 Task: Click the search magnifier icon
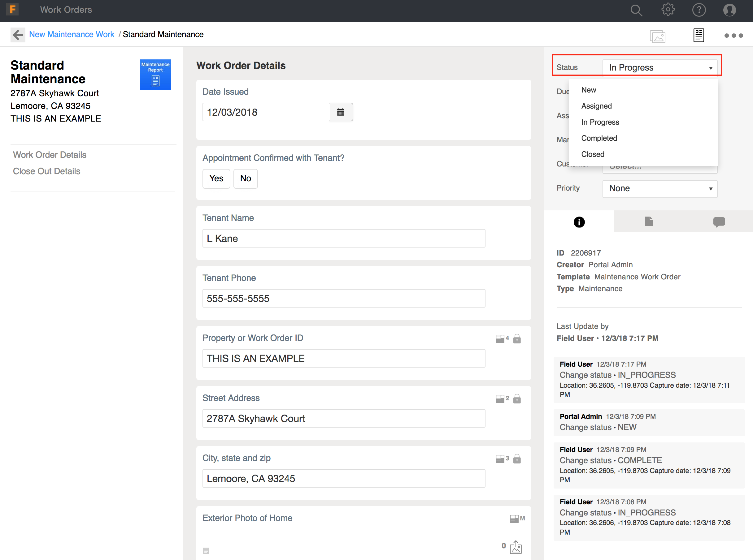[x=636, y=10]
